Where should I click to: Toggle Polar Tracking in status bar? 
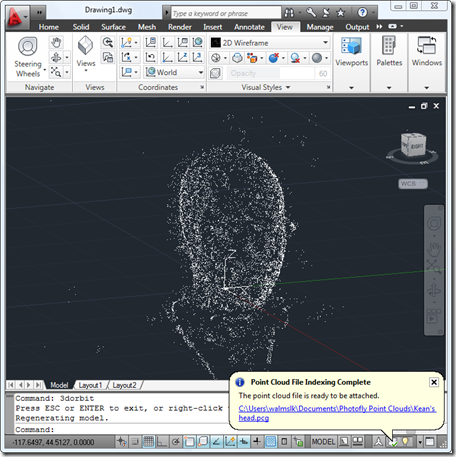click(175, 442)
